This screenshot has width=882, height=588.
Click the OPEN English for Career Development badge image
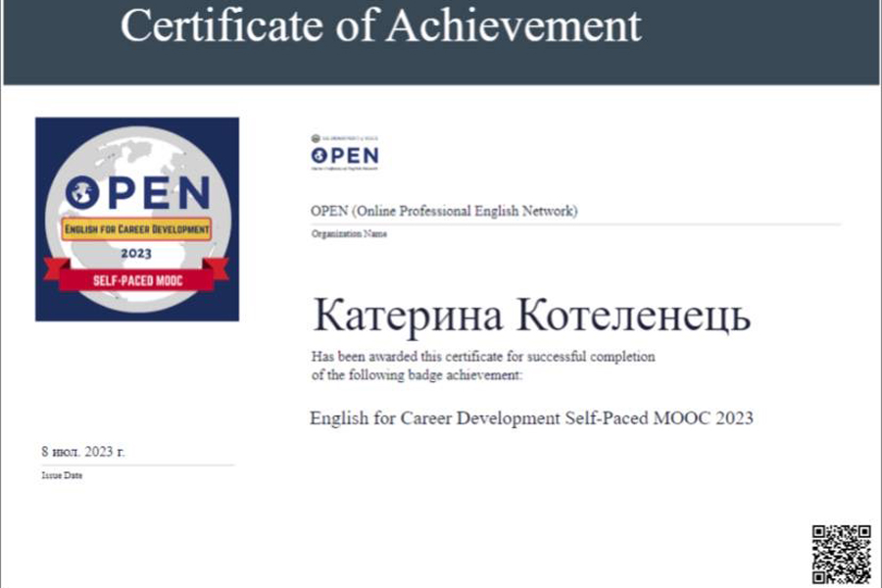tap(137, 220)
